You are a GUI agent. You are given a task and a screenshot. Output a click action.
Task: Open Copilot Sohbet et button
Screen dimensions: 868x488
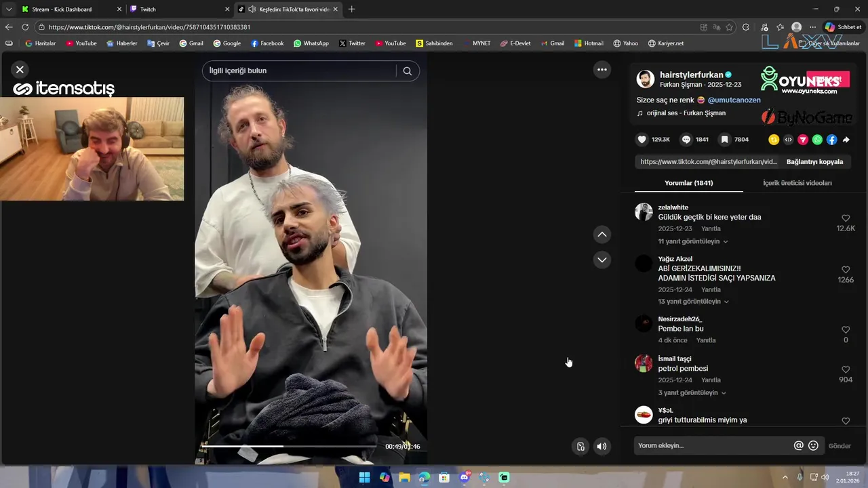click(x=843, y=27)
